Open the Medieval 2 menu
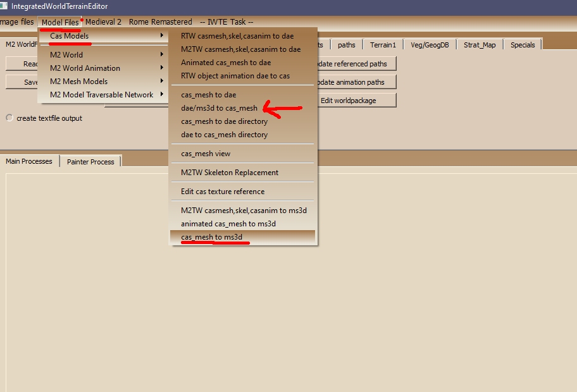 [103, 22]
